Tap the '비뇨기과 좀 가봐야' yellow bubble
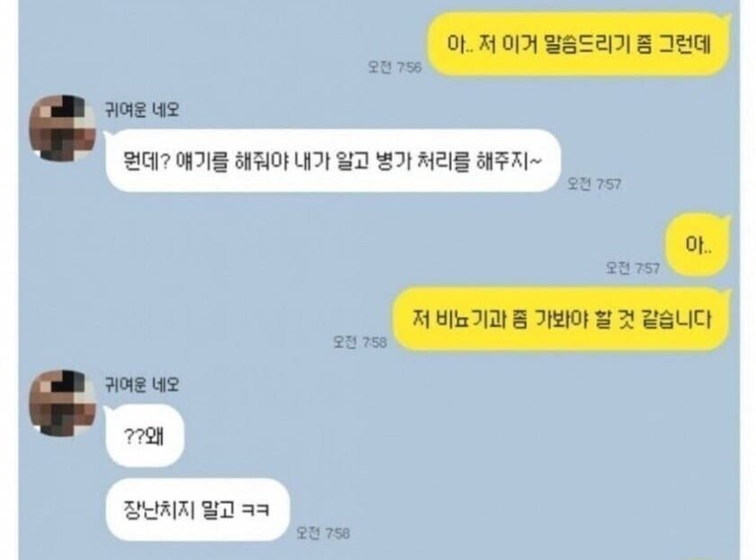The height and width of the screenshot is (560, 756). [562, 319]
